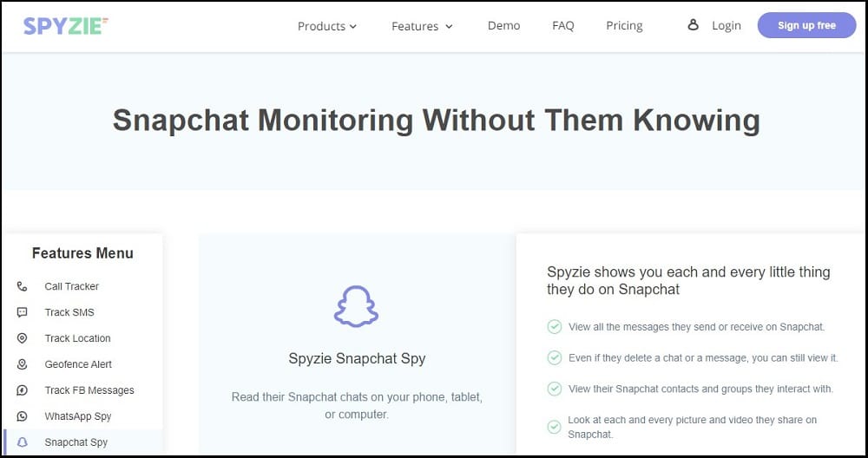
Task: Click the Login user icon
Action: (693, 25)
